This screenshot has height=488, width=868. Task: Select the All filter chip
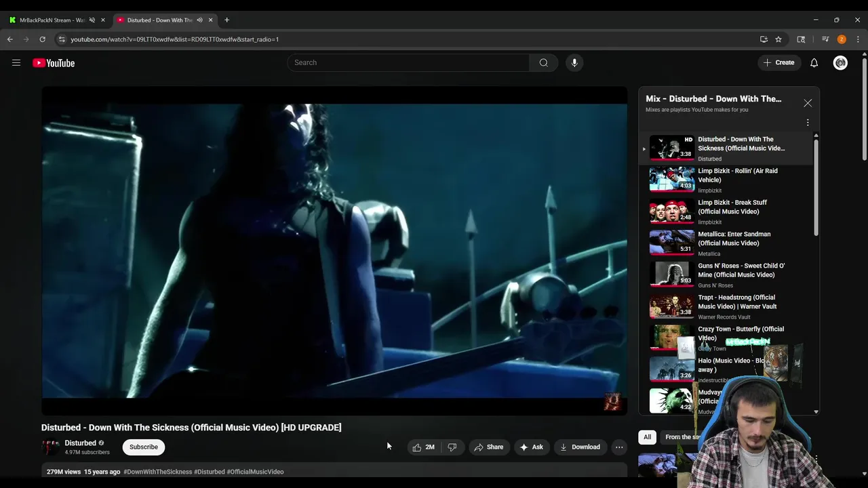pos(647,437)
